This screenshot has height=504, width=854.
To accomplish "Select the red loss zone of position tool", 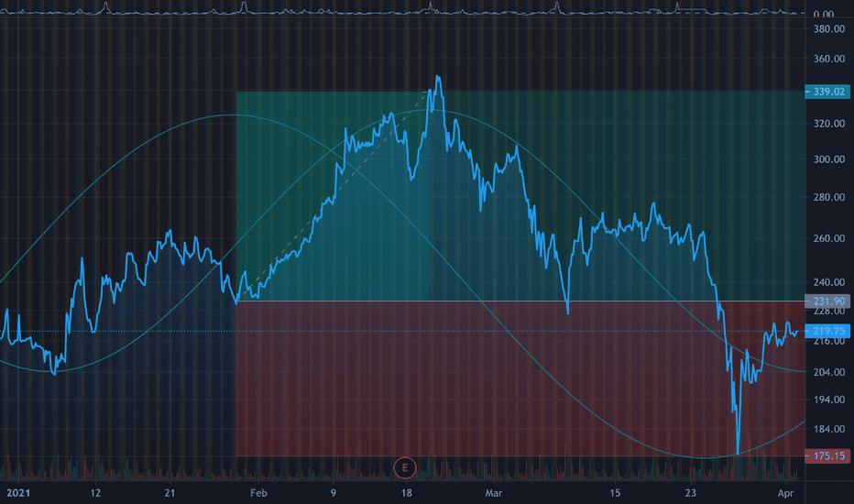I will tap(520, 378).
